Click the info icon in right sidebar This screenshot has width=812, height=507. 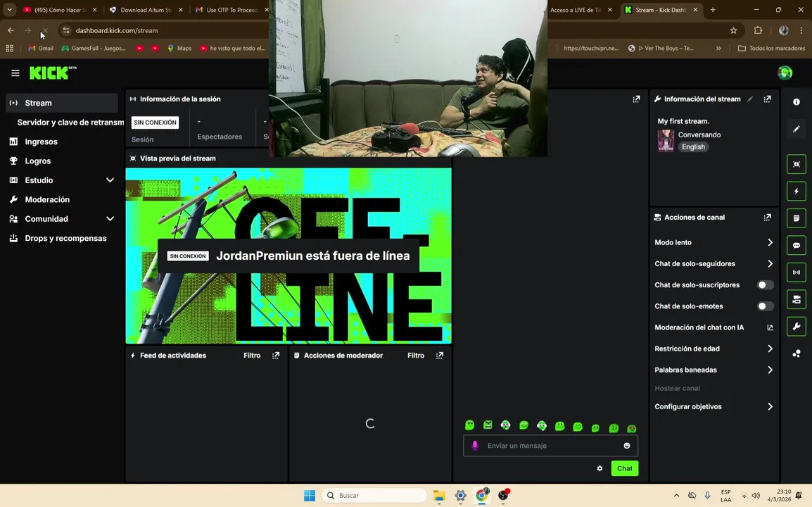click(796, 102)
